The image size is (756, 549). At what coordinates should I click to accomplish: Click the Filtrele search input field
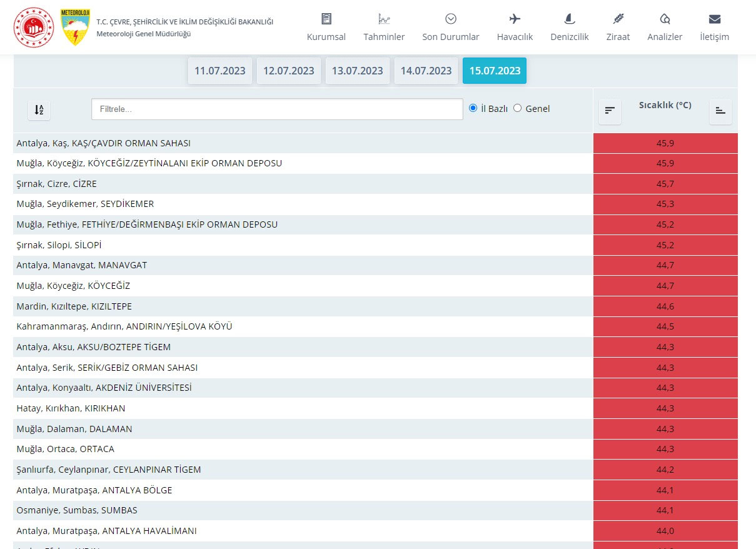277,109
